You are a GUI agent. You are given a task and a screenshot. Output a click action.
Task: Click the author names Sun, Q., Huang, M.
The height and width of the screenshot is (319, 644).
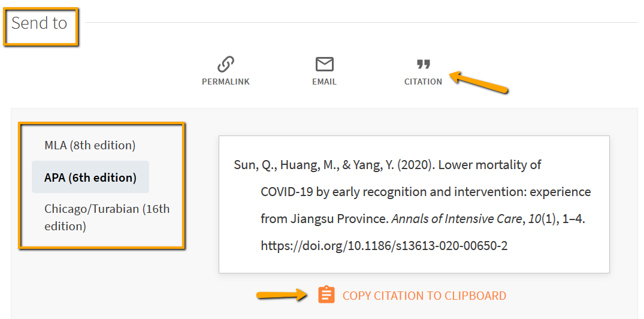pyautogui.click(x=282, y=165)
